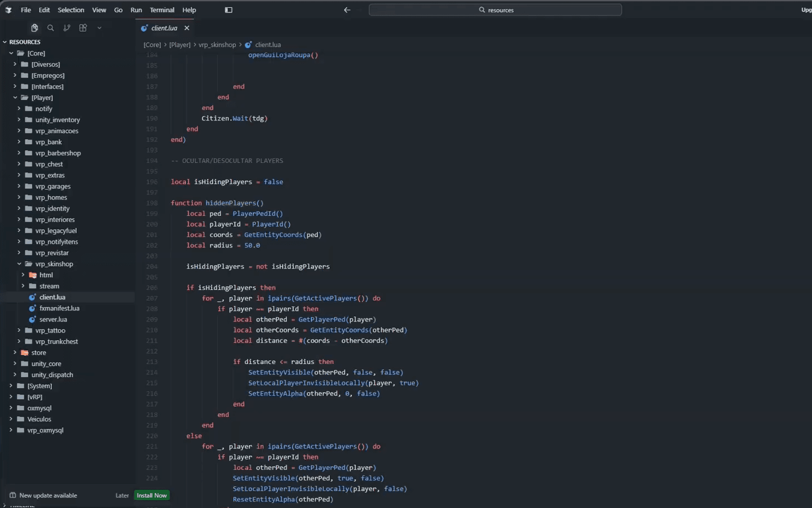Expand the Veiculos folder
The width and height of the screenshot is (812, 508).
67,419
